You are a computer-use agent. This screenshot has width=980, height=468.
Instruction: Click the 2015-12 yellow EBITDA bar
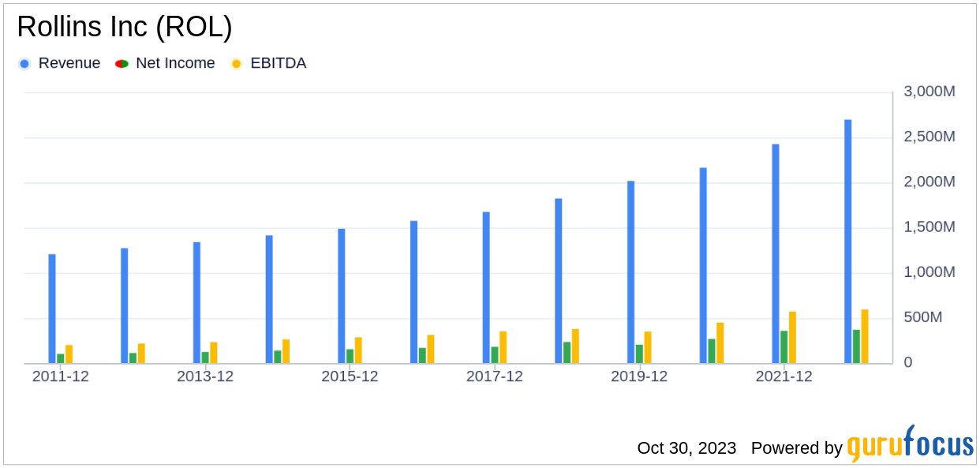[358, 350]
